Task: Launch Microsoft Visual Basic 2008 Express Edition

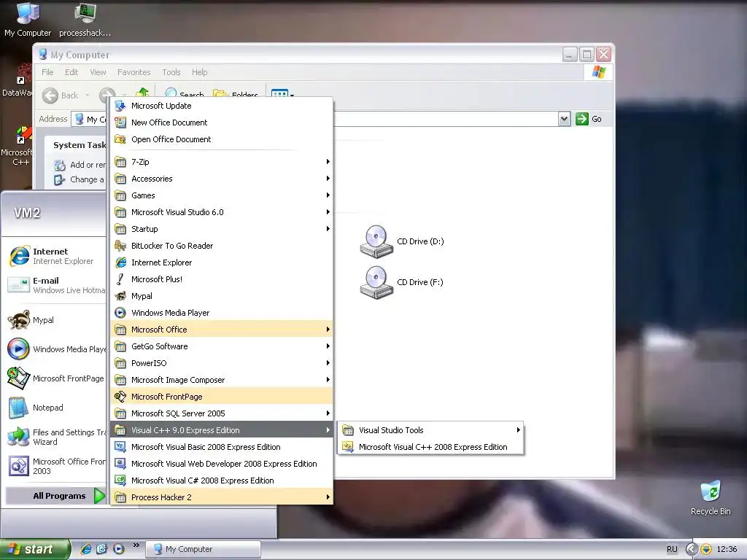Action: (x=222, y=447)
